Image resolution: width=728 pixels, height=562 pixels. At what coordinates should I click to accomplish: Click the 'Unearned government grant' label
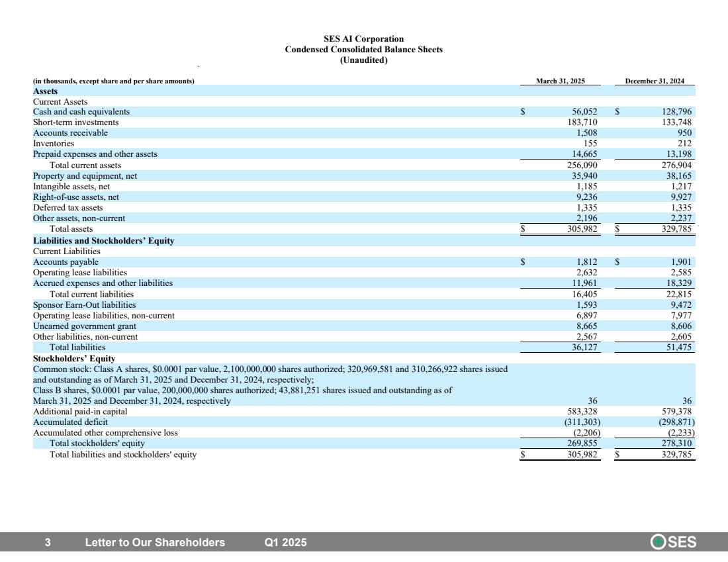(x=85, y=326)
